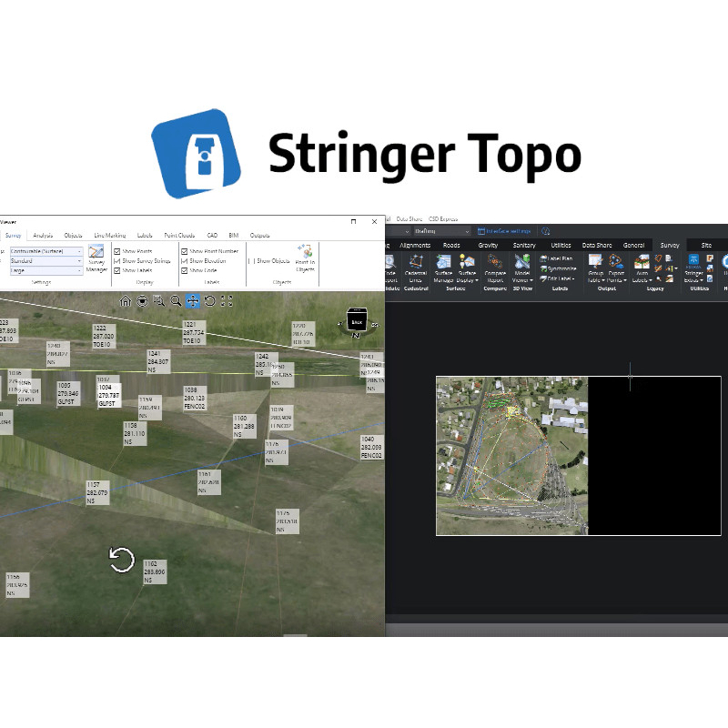Screen dimensions: 728x728
Task: Uncheck the Show Labels checkbox
Action: [117, 270]
